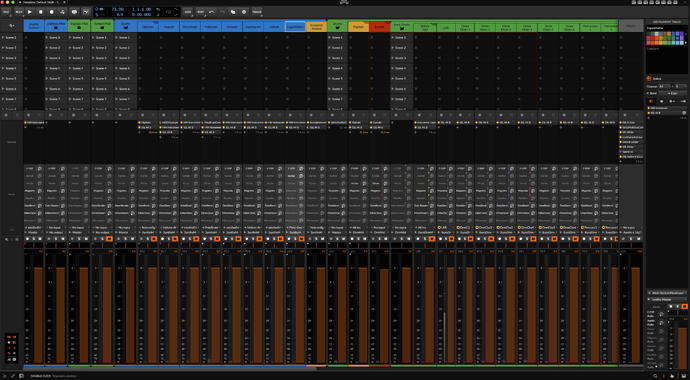Image resolution: width=690 pixels, height=380 pixels.
Task: Redo the action using the redo arrow
Action: tap(222, 12)
